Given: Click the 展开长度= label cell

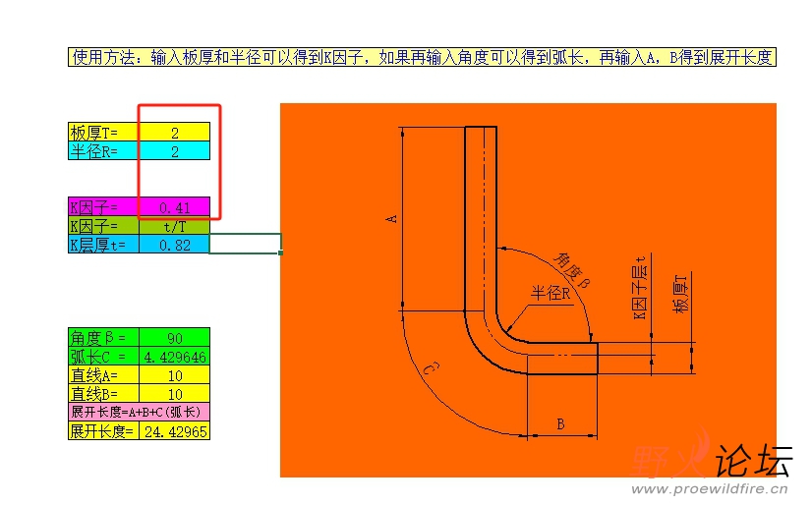Looking at the screenshot, I should click(103, 430).
